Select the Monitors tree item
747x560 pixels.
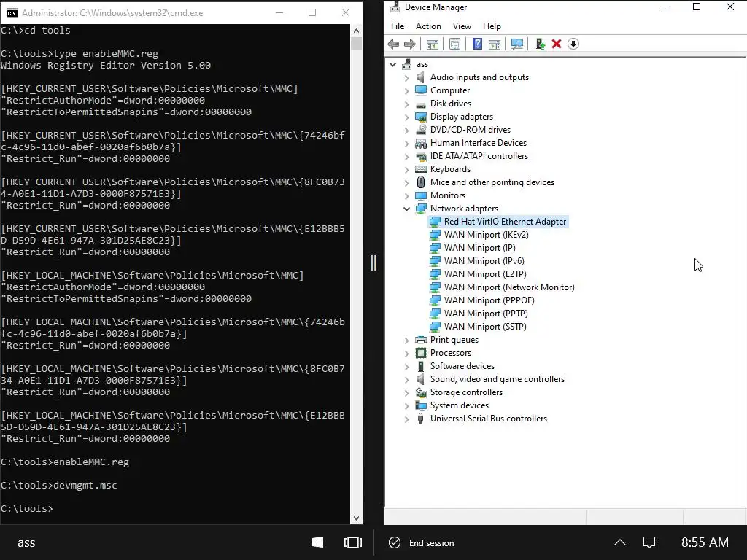tap(448, 195)
